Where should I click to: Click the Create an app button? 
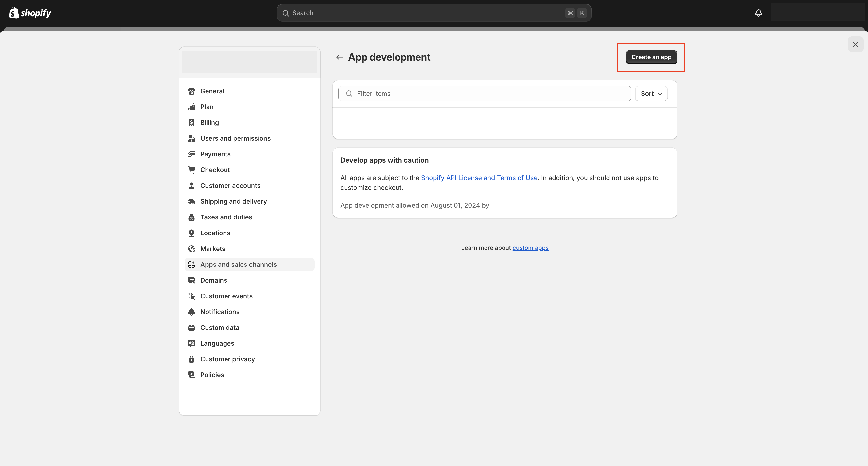[x=651, y=57]
